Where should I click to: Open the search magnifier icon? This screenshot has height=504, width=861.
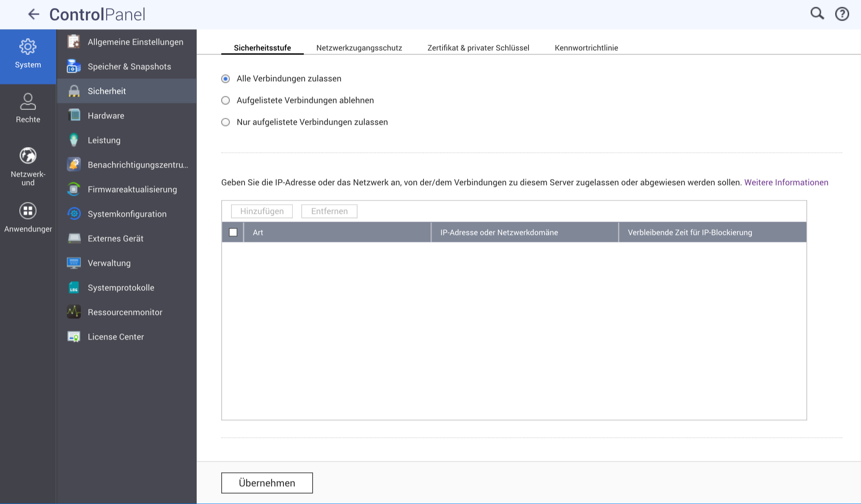[x=817, y=14]
